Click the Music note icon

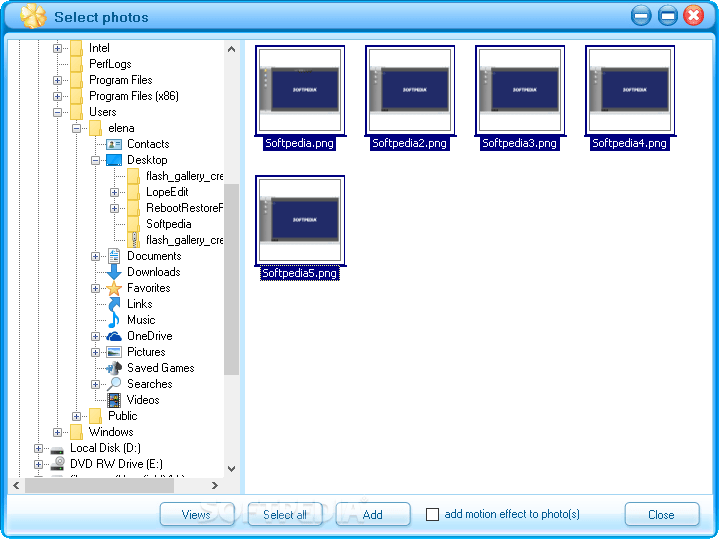pos(114,320)
